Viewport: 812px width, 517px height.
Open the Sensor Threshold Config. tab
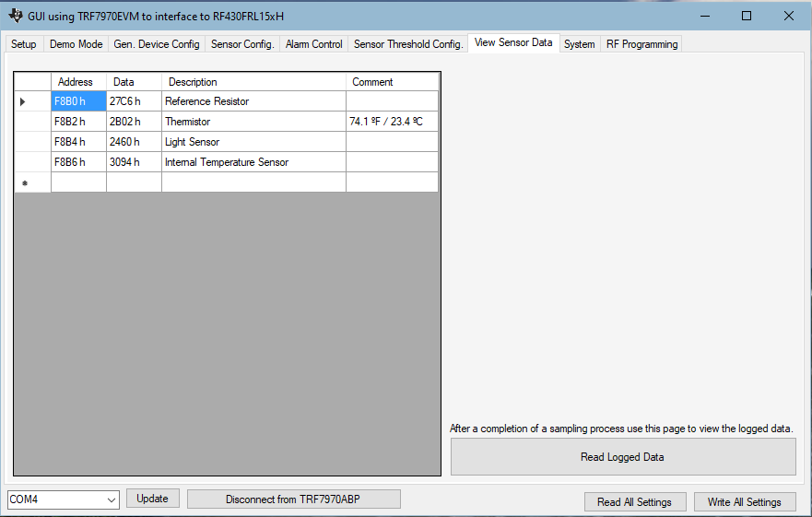(408, 44)
